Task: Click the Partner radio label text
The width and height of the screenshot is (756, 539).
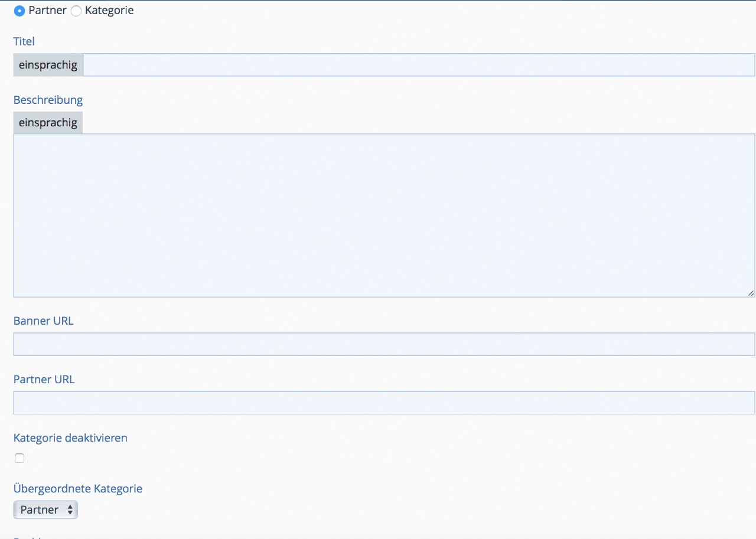Action: (47, 11)
